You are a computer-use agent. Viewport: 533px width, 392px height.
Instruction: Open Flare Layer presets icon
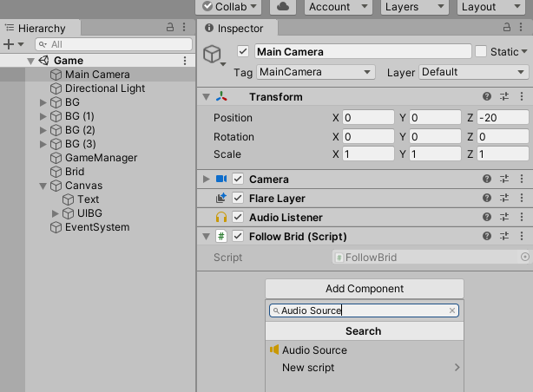click(x=504, y=198)
